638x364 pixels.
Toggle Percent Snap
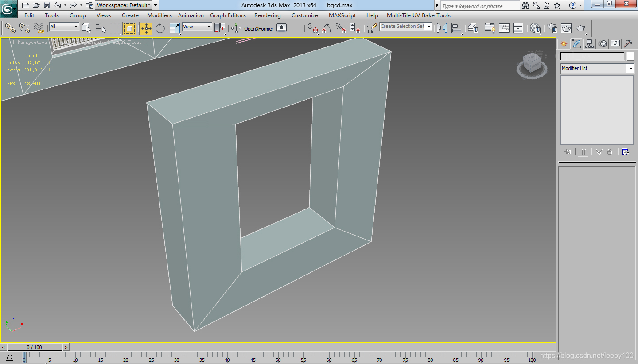coord(341,28)
